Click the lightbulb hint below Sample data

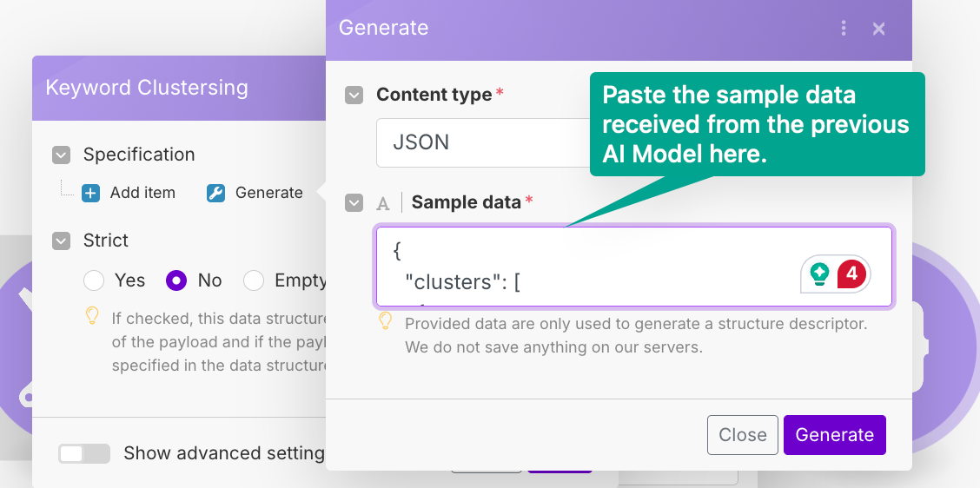pyautogui.click(x=386, y=322)
